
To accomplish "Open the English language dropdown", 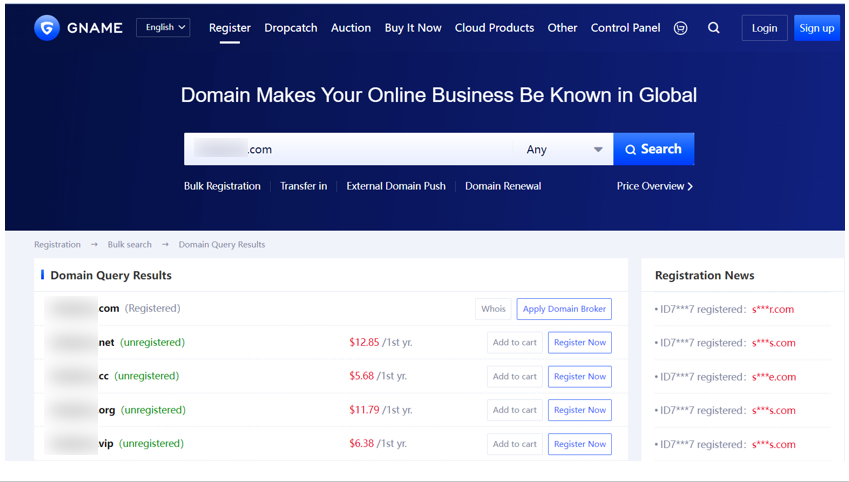I will click(163, 28).
